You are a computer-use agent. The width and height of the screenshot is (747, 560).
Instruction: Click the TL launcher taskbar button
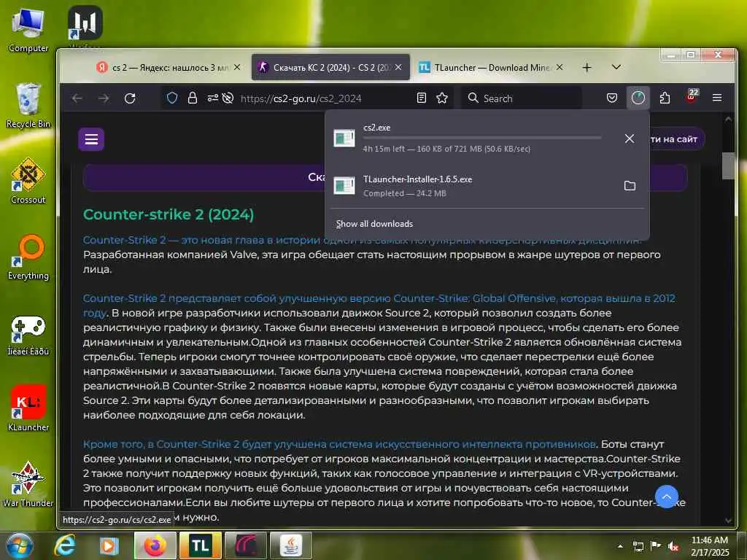(x=200, y=545)
